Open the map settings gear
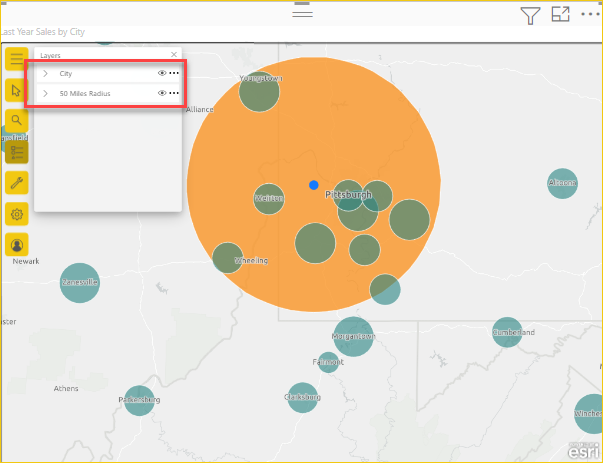Screen dimensions: 603x463 tap(17, 214)
